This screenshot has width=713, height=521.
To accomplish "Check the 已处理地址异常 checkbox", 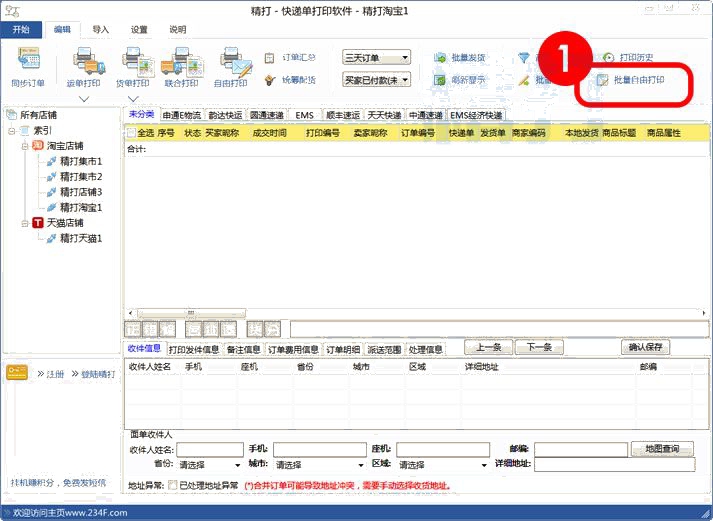I will [173, 485].
